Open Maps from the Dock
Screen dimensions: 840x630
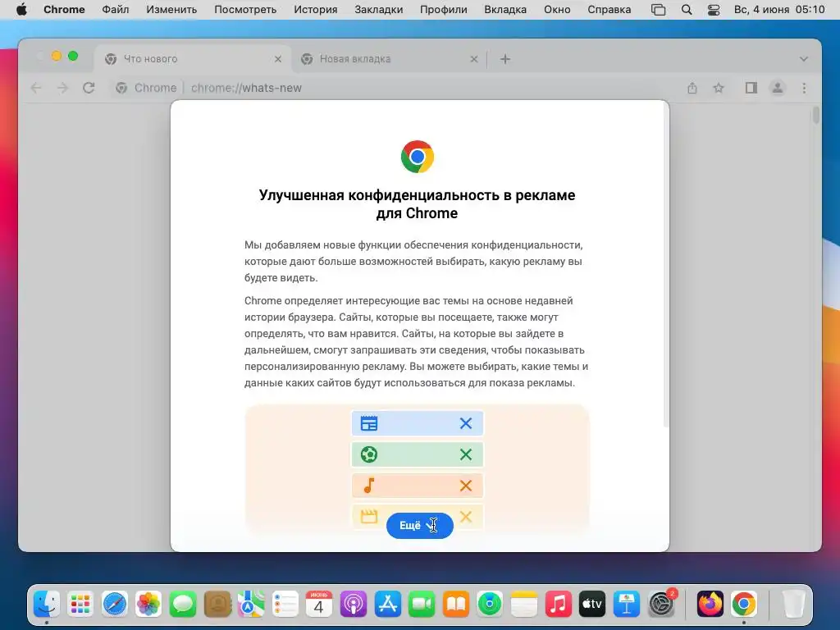[251, 605]
